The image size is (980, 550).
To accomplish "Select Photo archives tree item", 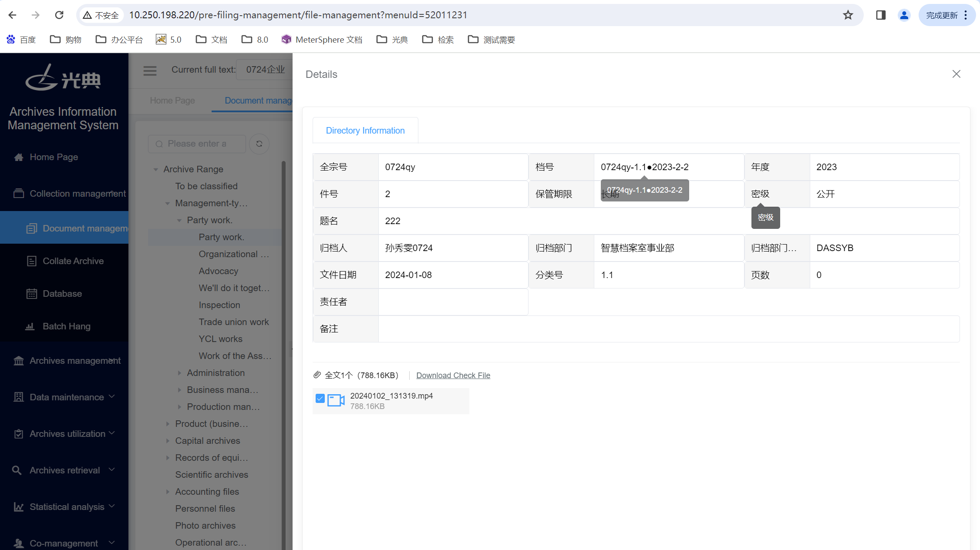I will [205, 526].
